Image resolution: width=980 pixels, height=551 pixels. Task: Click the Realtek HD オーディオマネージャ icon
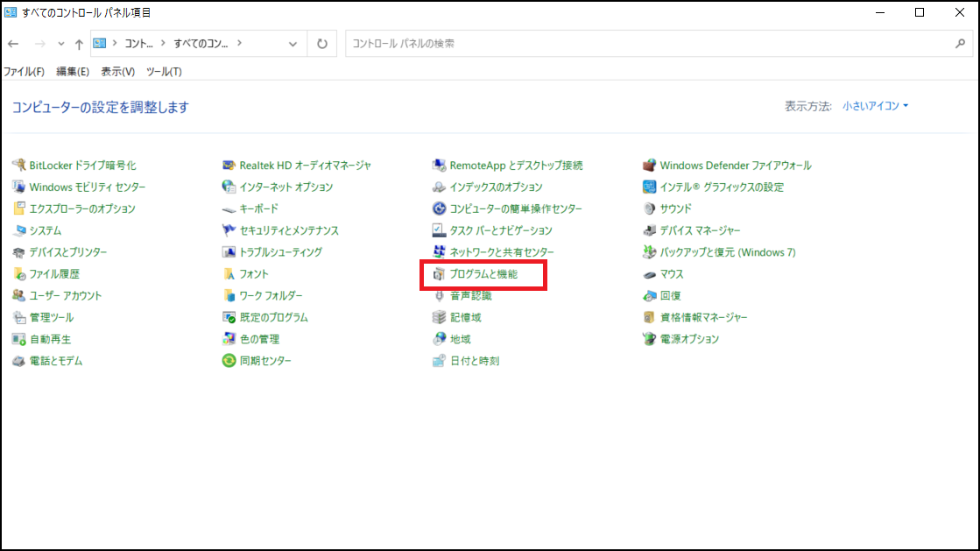point(229,165)
